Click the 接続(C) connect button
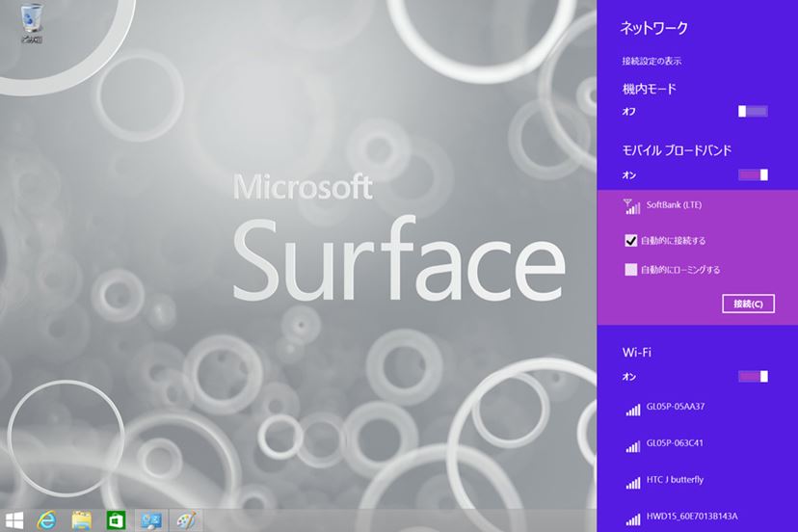The height and width of the screenshot is (532, 798). 748,304
